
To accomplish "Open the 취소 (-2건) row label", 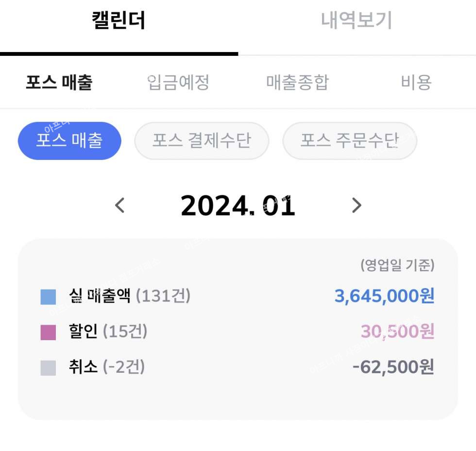I will coord(107,367).
